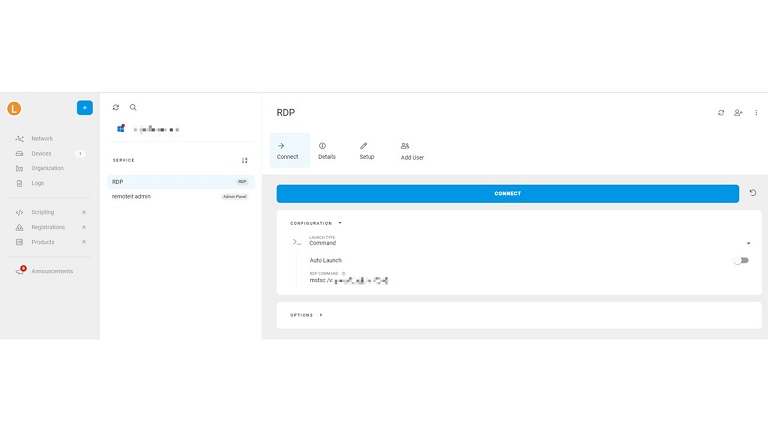
Task: Click the RDP command text field
Action: point(349,281)
